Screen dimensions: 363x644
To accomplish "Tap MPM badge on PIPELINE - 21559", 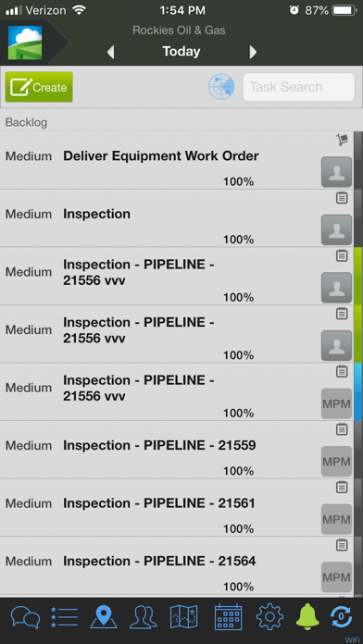I will [x=337, y=462].
